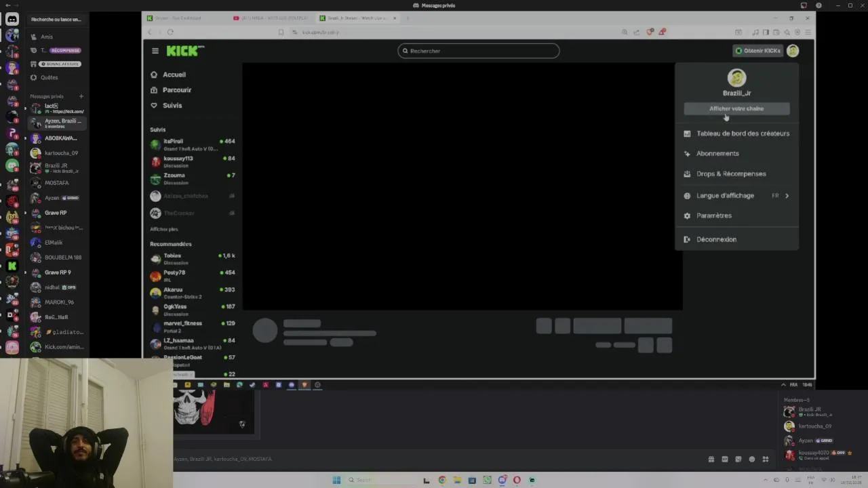Create new private message plus icon
This screenshot has width=868, height=488.
pyautogui.click(x=81, y=96)
